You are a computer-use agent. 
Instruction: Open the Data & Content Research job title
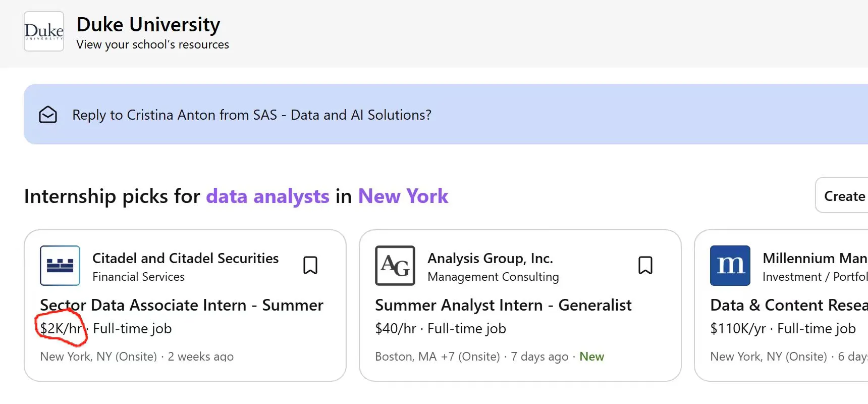[x=788, y=305]
